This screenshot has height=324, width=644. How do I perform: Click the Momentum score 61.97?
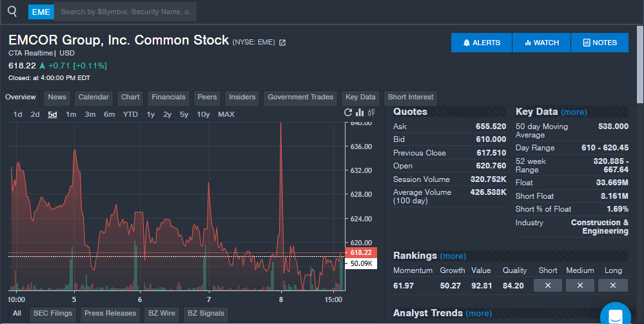point(404,285)
